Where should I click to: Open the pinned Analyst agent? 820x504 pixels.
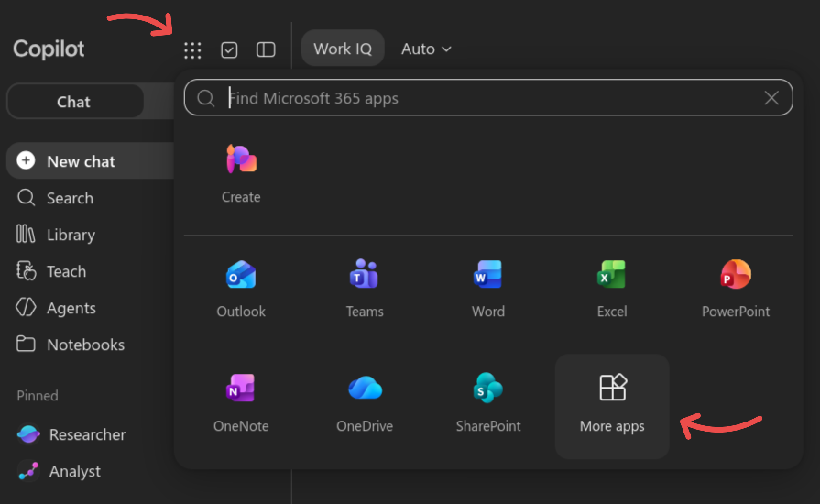pos(59,471)
